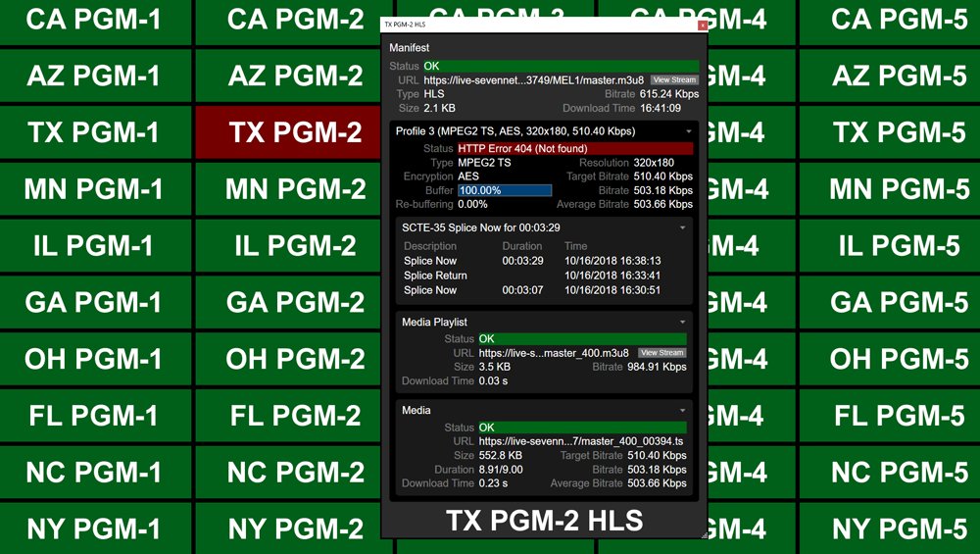This screenshot has height=554, width=980.
Task: Click View Stream button next to manifest URL
Action: [674, 80]
